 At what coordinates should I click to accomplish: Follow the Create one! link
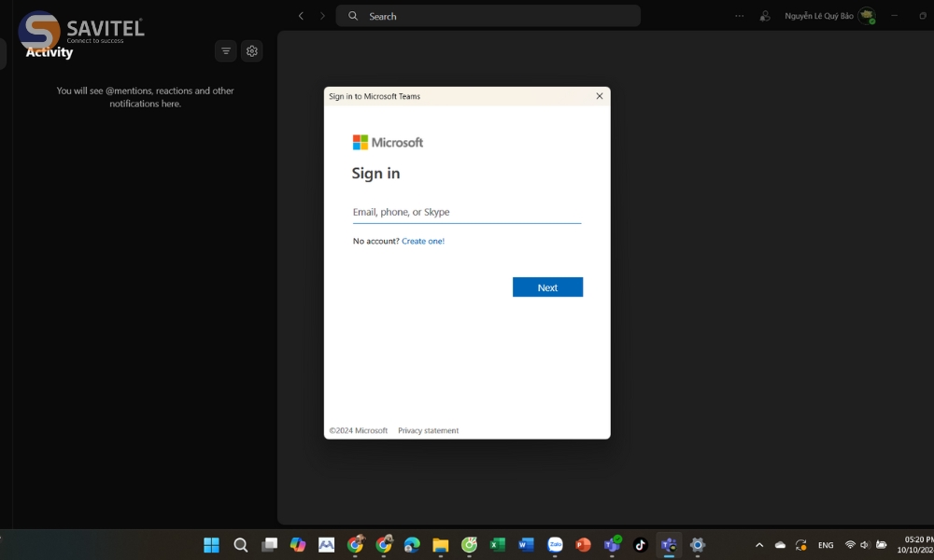click(423, 241)
